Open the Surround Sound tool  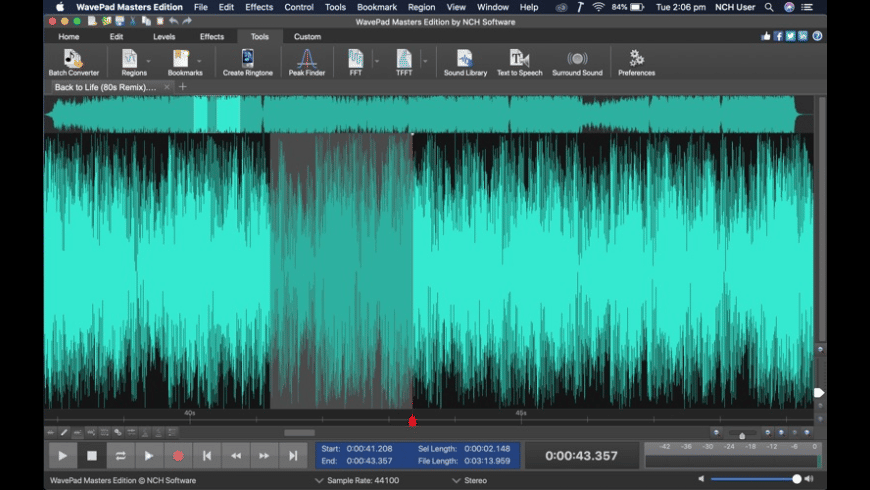click(x=577, y=62)
